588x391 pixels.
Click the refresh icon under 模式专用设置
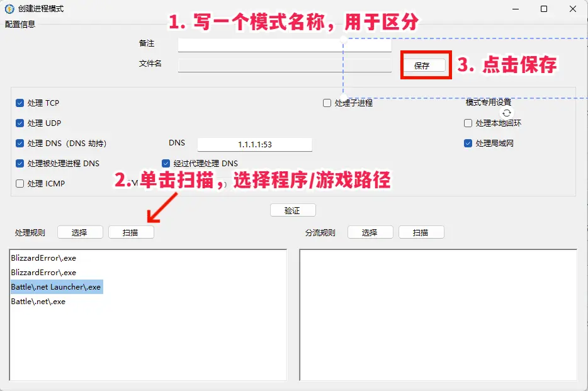point(507,113)
